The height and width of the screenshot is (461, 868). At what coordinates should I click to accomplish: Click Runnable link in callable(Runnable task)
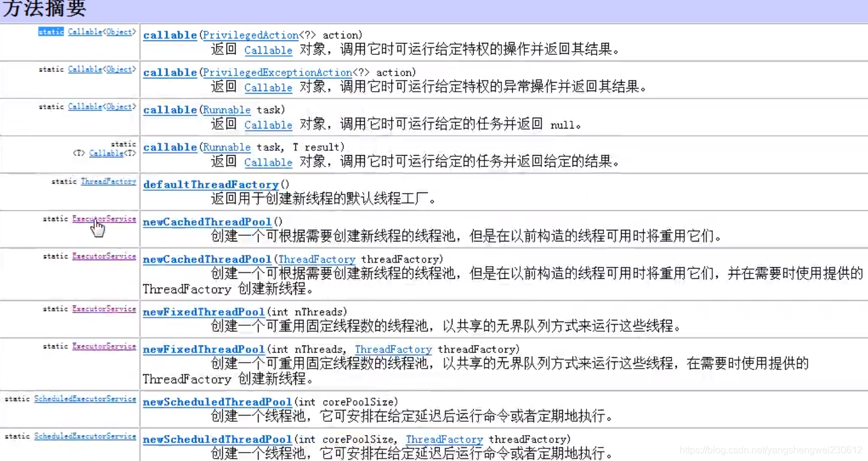click(227, 110)
